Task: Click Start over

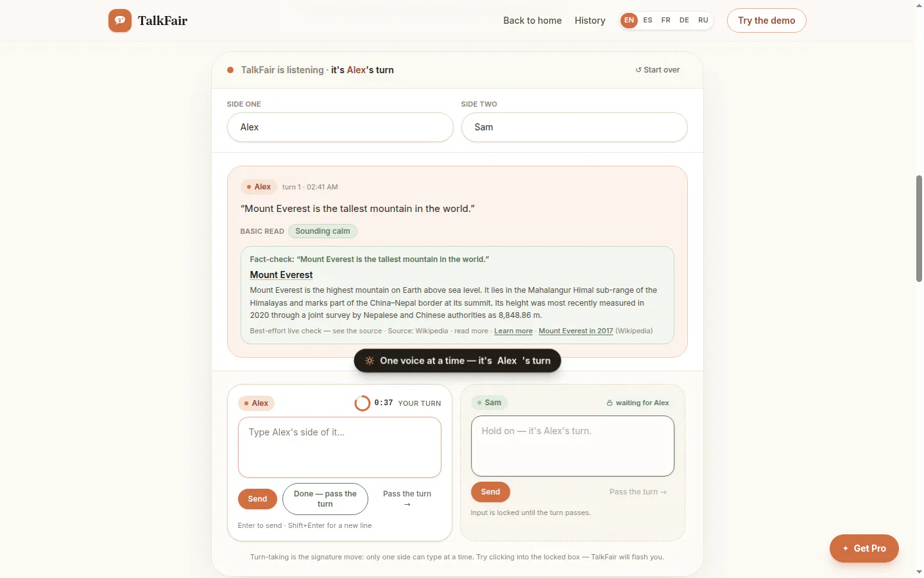Action: [x=658, y=70]
